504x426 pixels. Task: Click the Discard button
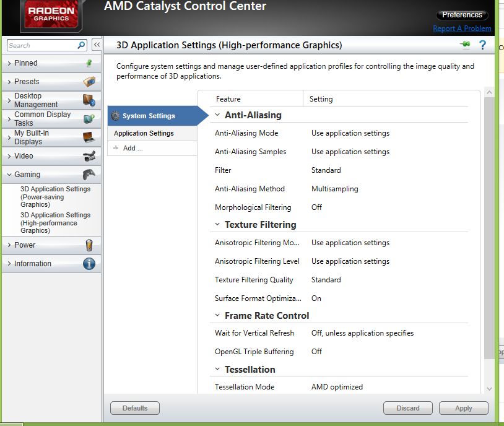[407, 408]
